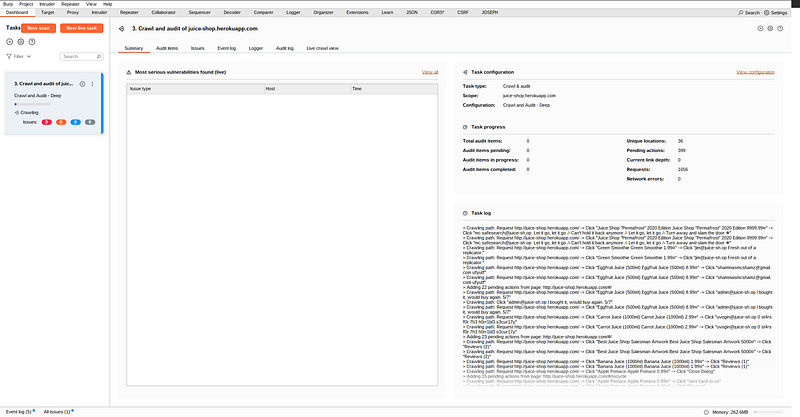The width and height of the screenshot is (800, 417).
Task: Click the help icon in Tasks panel
Action: pyautogui.click(x=32, y=42)
